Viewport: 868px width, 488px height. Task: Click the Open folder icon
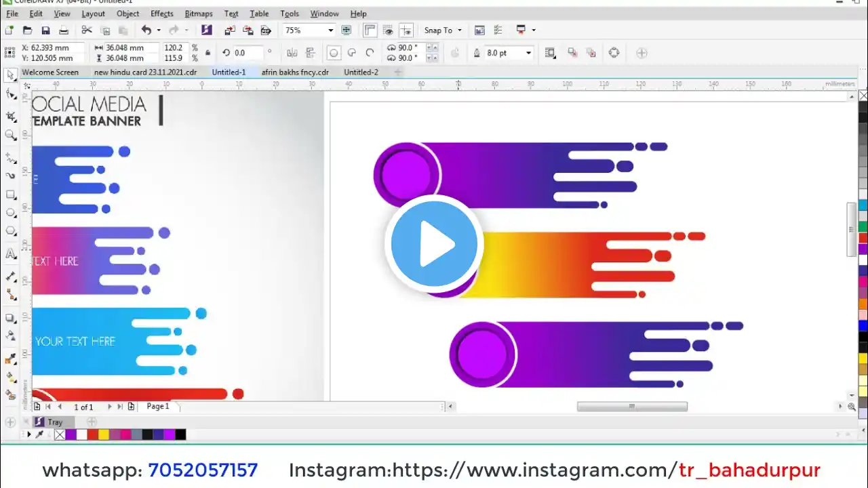click(27, 30)
